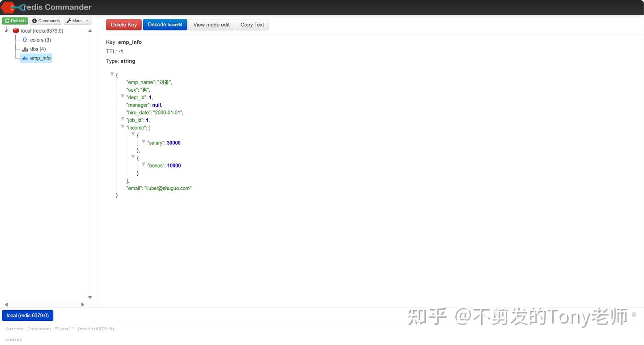The width and height of the screenshot is (644, 345).
Task: Click the info icon in Commands button
Action: pyautogui.click(x=34, y=21)
